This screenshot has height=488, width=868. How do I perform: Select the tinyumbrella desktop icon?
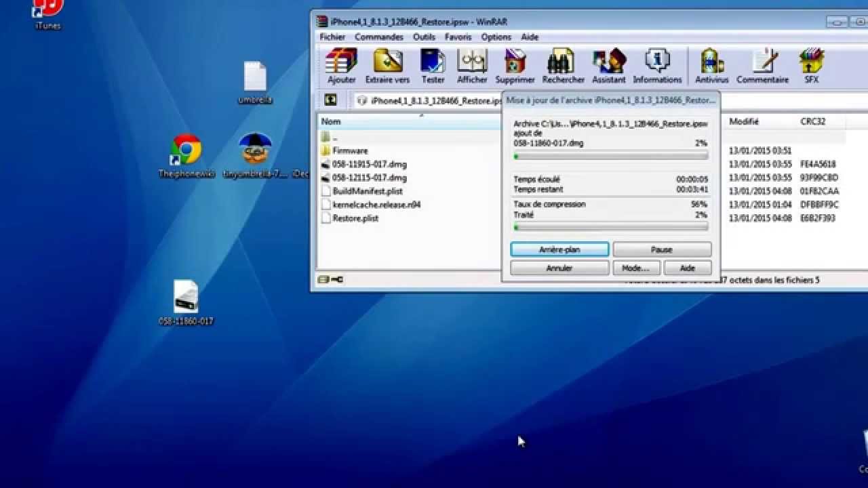[256, 155]
